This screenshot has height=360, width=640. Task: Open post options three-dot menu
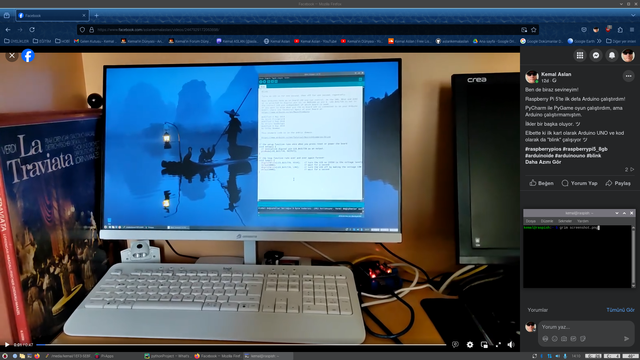coord(629,76)
